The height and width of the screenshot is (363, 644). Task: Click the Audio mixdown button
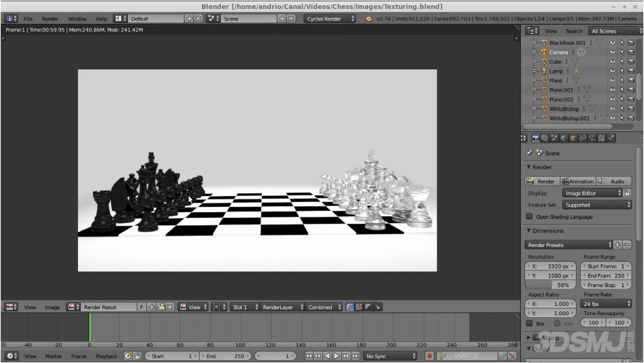[613, 181]
